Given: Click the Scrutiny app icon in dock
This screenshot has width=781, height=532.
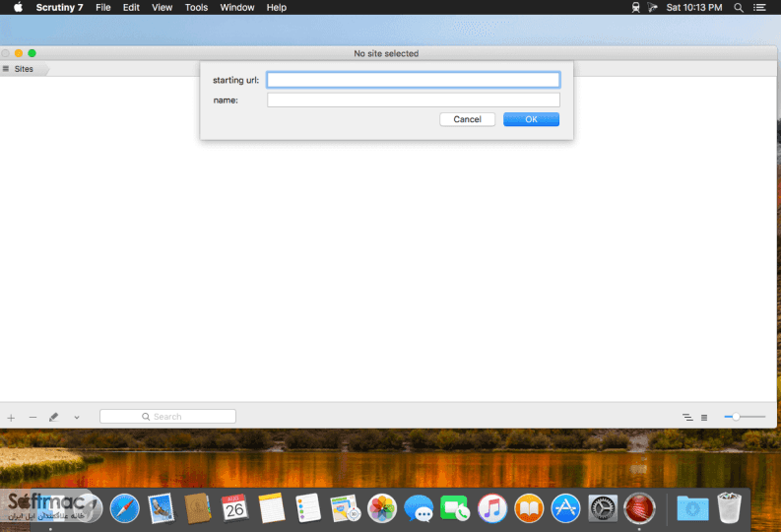Looking at the screenshot, I should [x=639, y=508].
